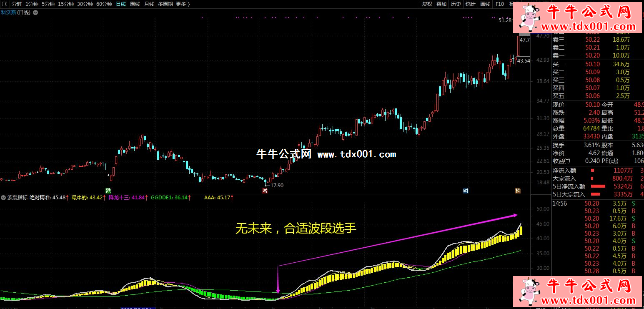
Task: Click the 5日净流入额 row
Action: click(598, 186)
